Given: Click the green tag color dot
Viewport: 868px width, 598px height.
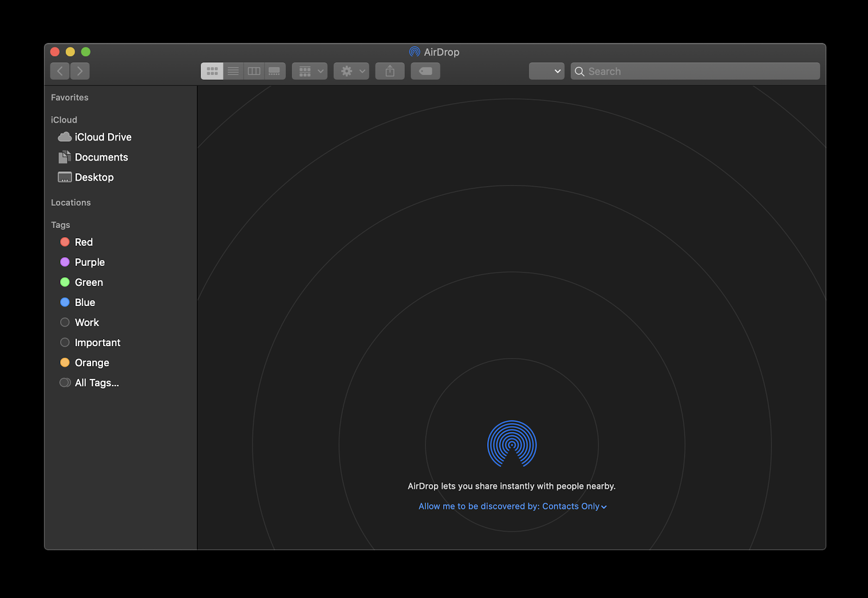Looking at the screenshot, I should (x=65, y=282).
